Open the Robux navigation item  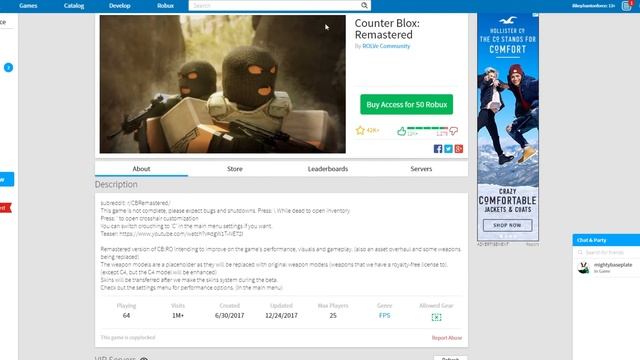165,6
